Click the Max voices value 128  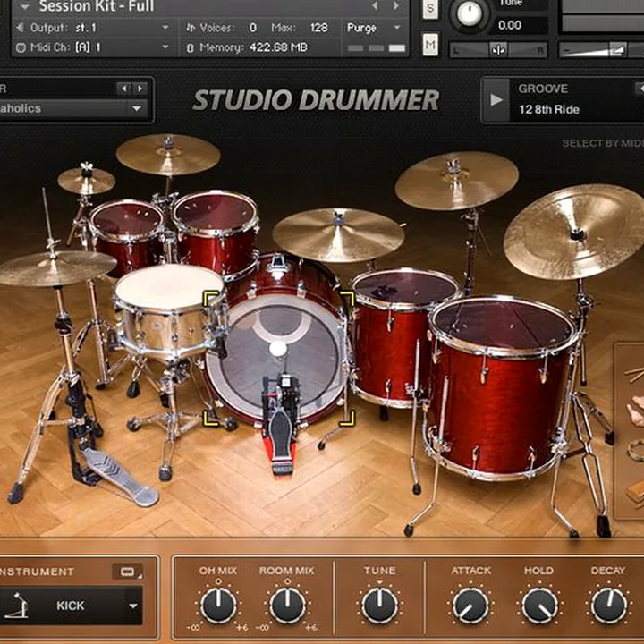[318, 28]
